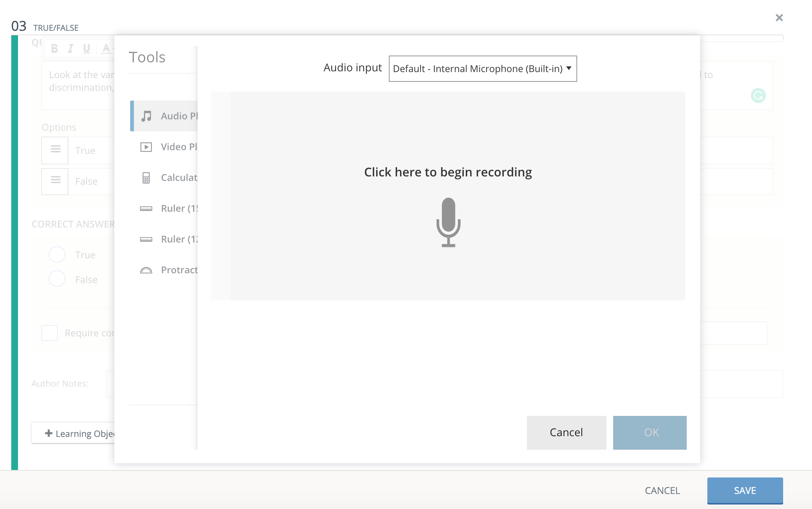Image resolution: width=812 pixels, height=509 pixels.
Task: Save the true/false question
Action: (x=744, y=490)
